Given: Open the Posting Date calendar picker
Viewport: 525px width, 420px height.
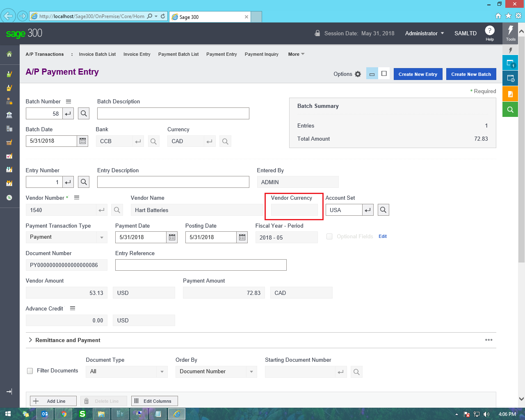Looking at the screenshot, I should 242,237.
